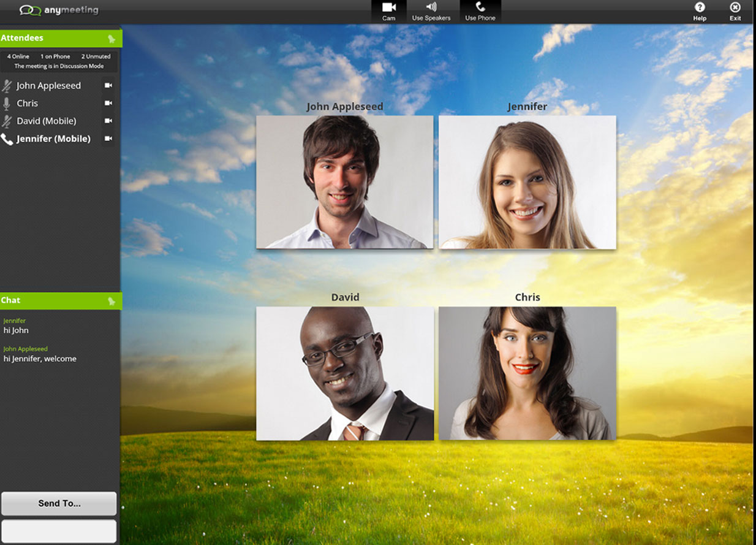Viewport: 756px width, 545px height.
Task: Click the John Appleseed label above video
Action: pyautogui.click(x=344, y=107)
